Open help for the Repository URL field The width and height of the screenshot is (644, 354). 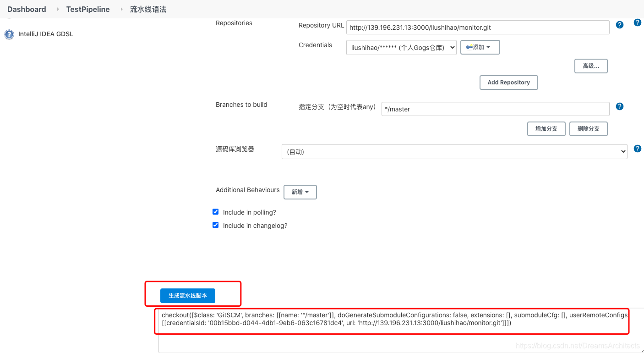coord(620,25)
